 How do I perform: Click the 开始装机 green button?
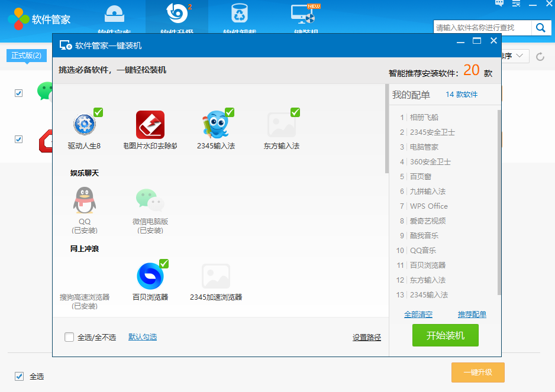(x=445, y=336)
